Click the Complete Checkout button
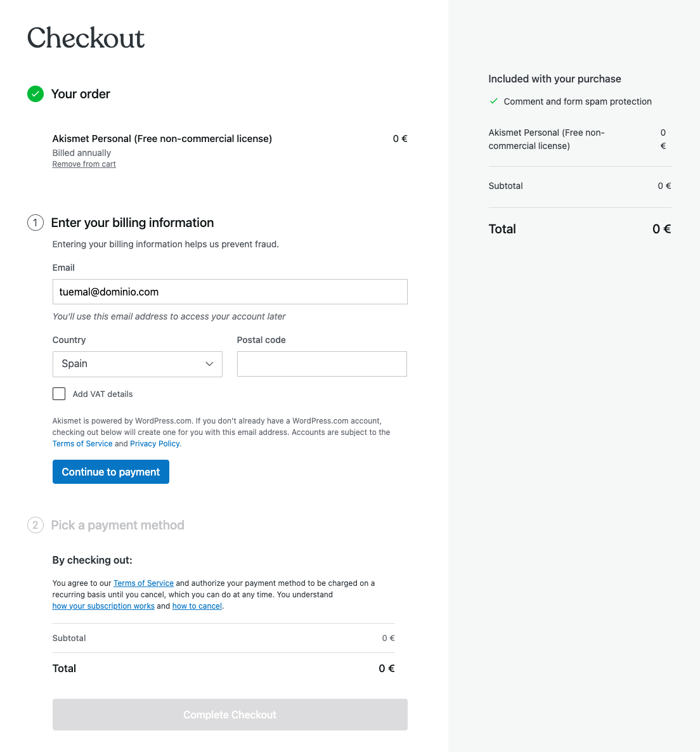700x752 pixels. click(x=230, y=715)
